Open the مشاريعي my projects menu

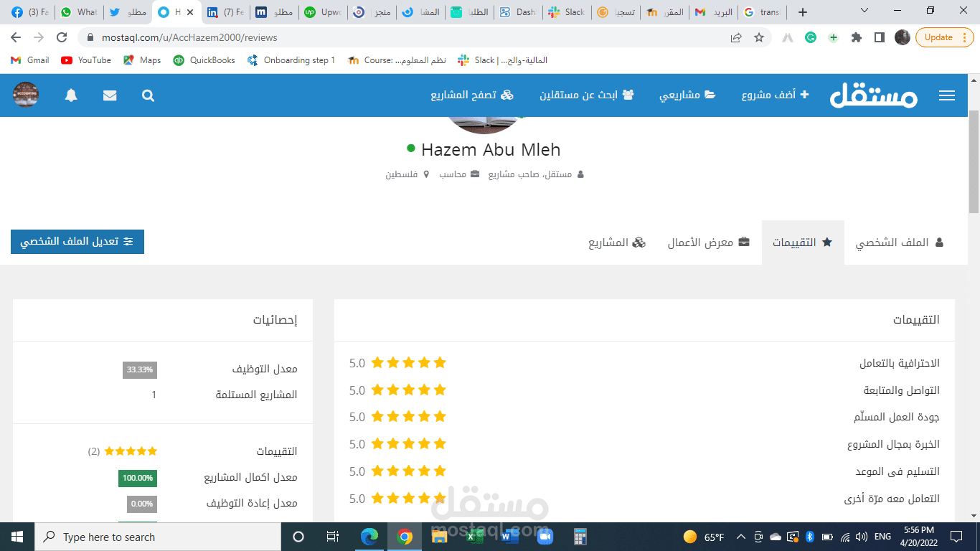pyautogui.click(x=687, y=95)
